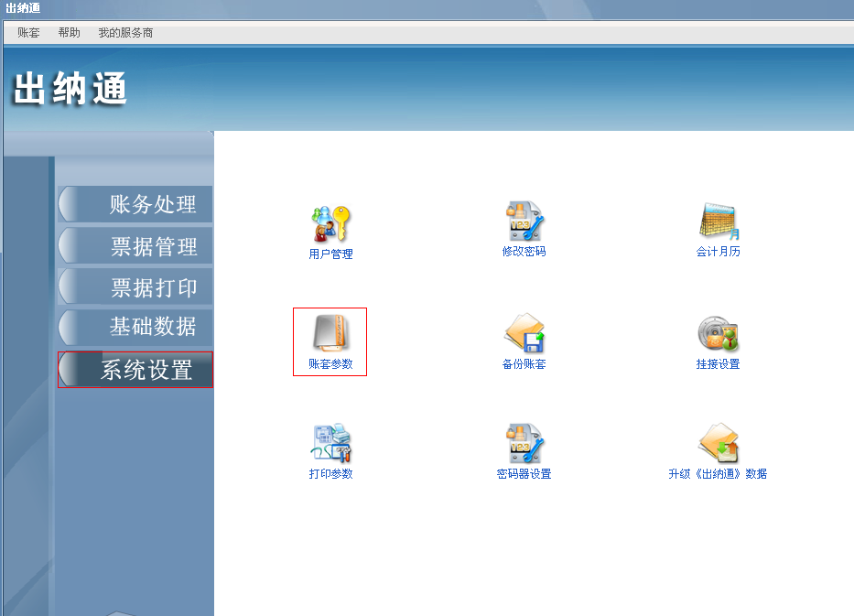Open the 我的服务商 menu
This screenshot has width=854, height=616.
tap(125, 33)
